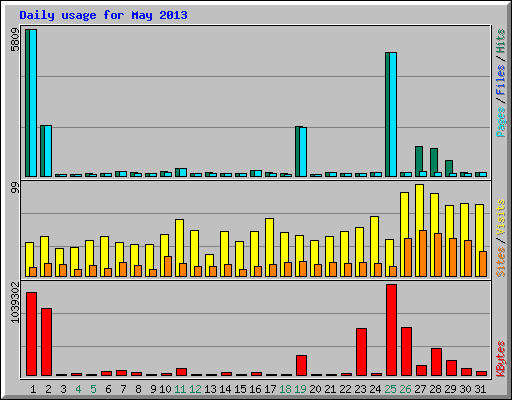Click day 27 on the x-axis
512x400 pixels.
pos(420,389)
